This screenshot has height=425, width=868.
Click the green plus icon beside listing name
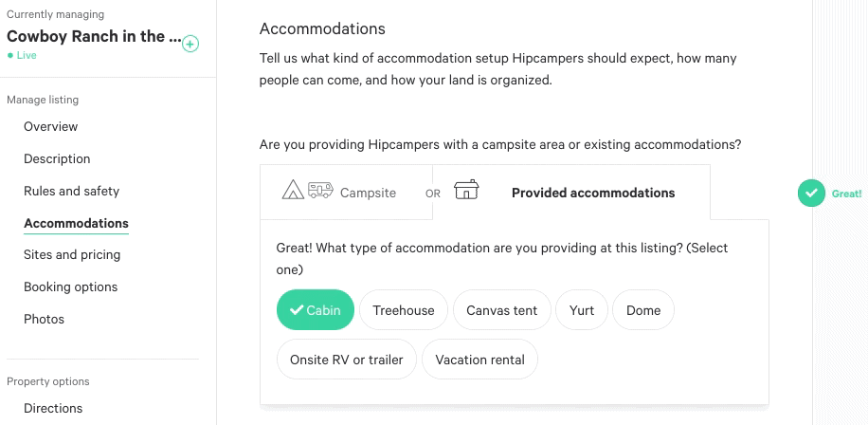[x=190, y=44]
